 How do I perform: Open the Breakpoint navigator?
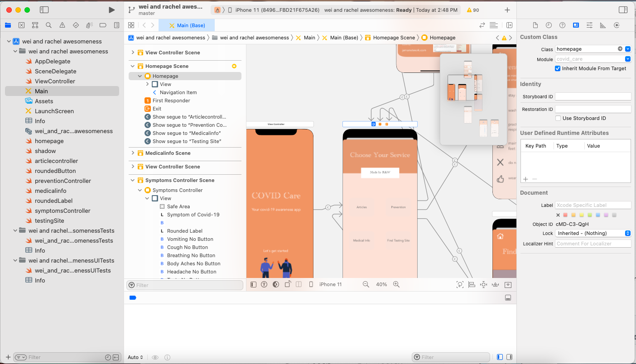point(103,25)
